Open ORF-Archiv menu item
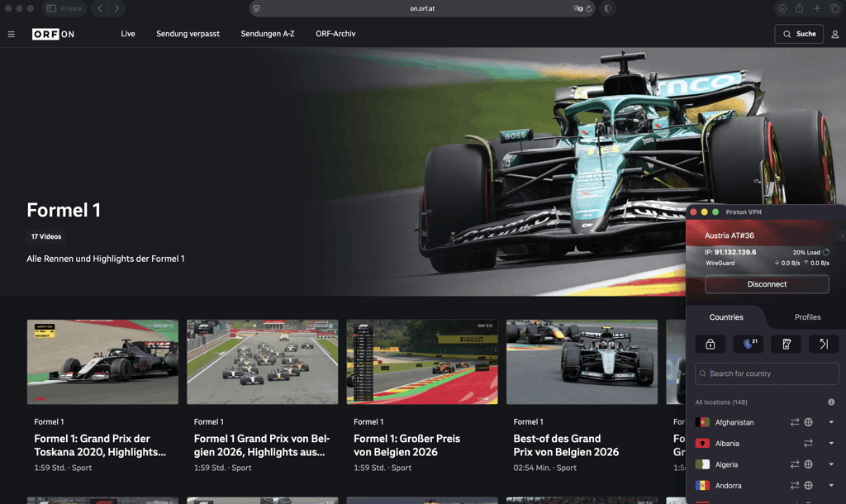This screenshot has height=504, width=846. pyautogui.click(x=335, y=33)
